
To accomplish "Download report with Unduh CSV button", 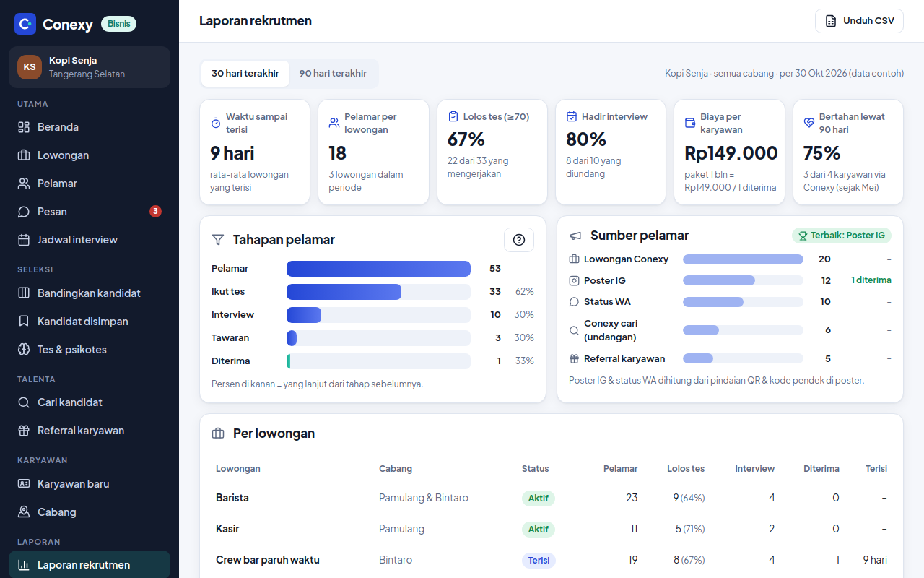I will (859, 21).
